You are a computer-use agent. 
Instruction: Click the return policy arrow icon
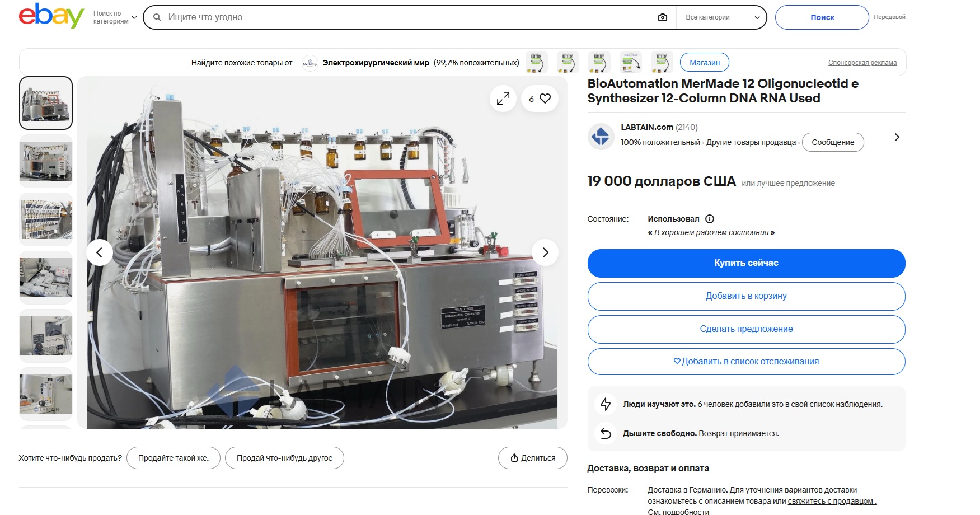coord(606,433)
